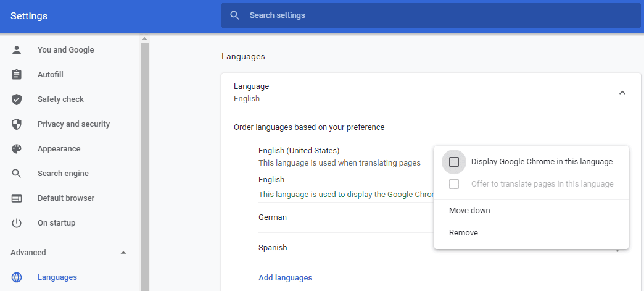
Task: Click the Privacy and security shield icon
Action: [x=17, y=124]
